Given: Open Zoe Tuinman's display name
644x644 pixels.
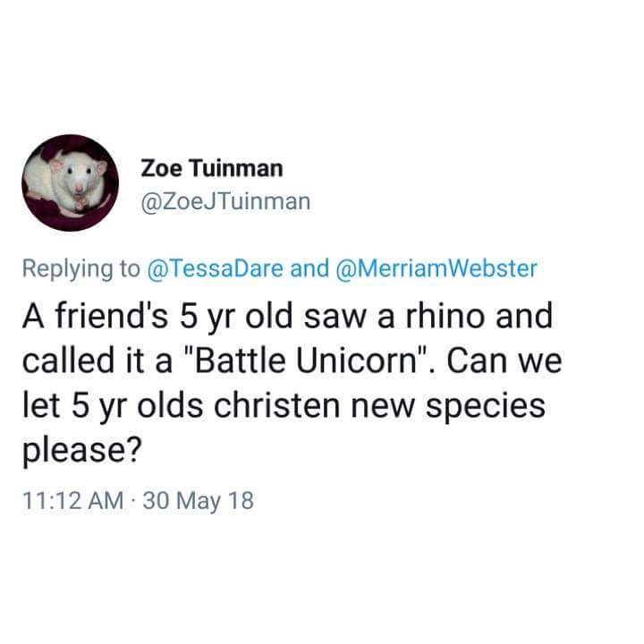Looking at the screenshot, I should pyautogui.click(x=211, y=168).
